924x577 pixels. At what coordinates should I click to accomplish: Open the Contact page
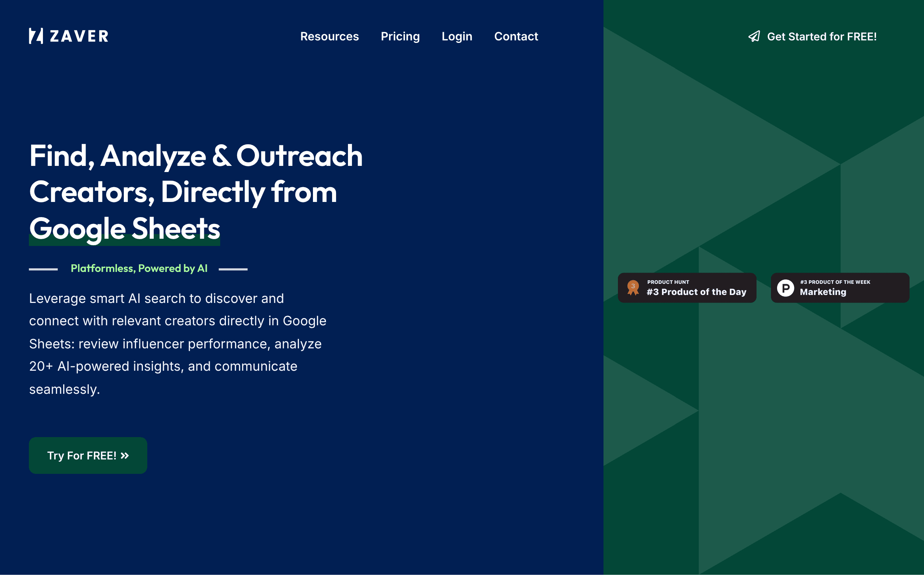pos(516,36)
